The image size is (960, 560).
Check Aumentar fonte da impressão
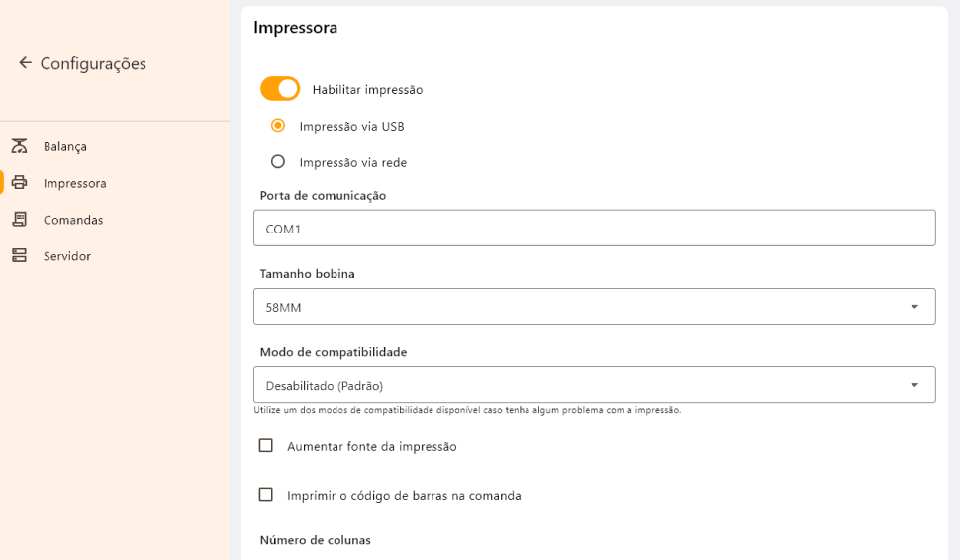click(x=266, y=446)
